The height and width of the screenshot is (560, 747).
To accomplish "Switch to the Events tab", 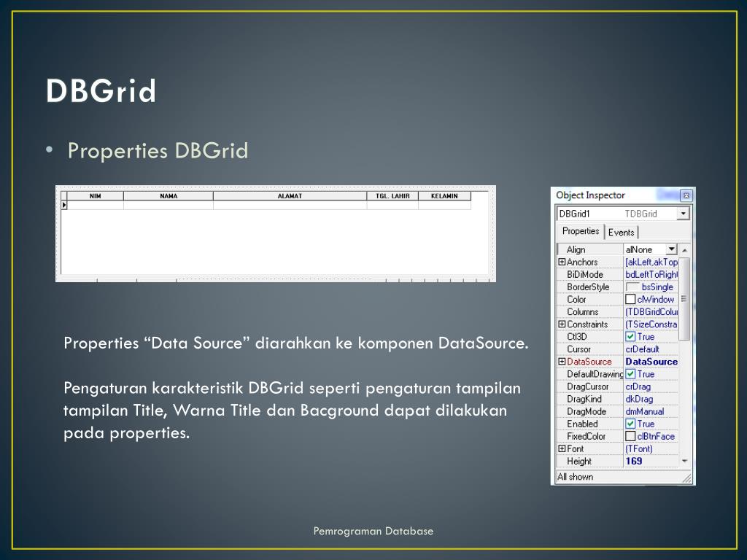I will tap(622, 233).
